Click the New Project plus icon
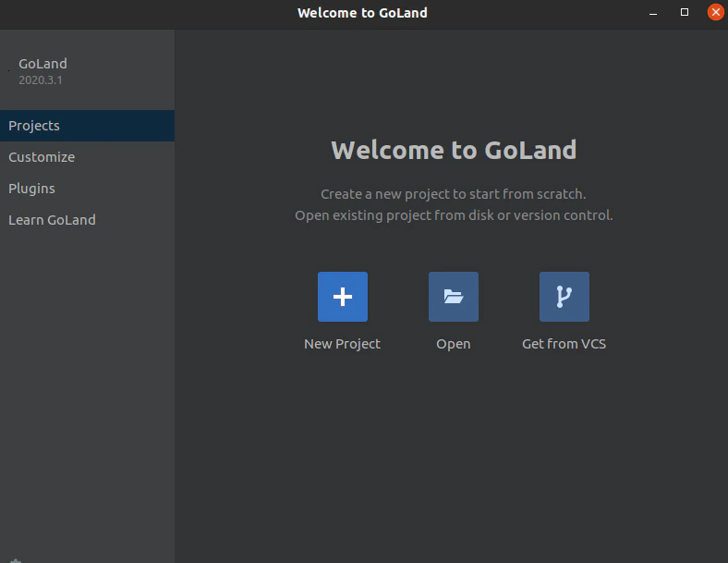This screenshot has width=728, height=563. [343, 297]
